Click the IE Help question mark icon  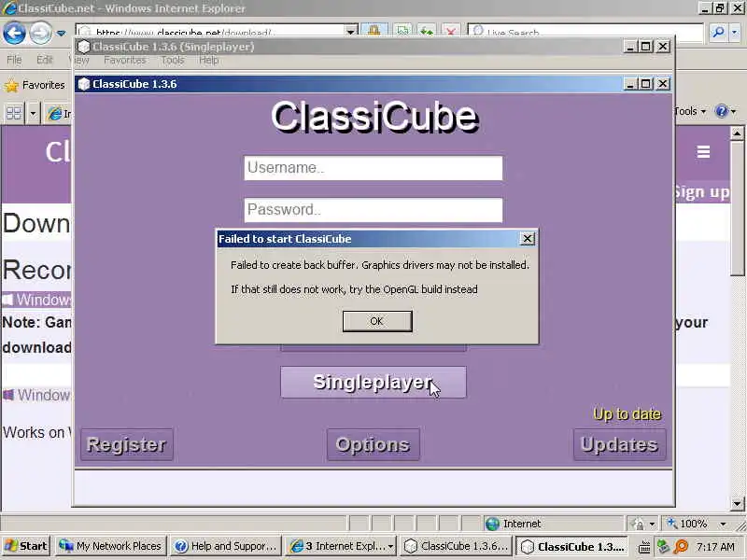721,111
